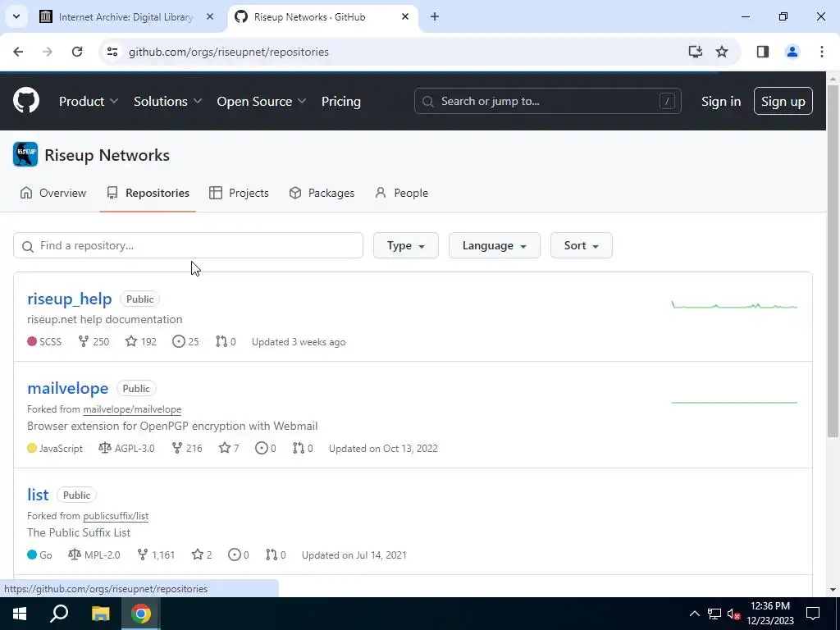Go back with the browser back arrow
Viewport: 840px width, 630px height.
click(x=18, y=52)
